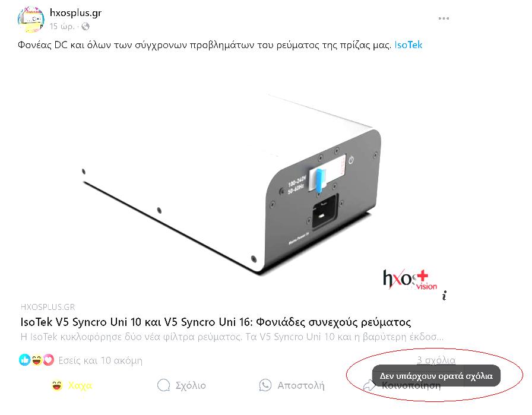The height and width of the screenshot is (415, 532).
Task: Click the Σχόλιο comment button
Action: pos(182,385)
